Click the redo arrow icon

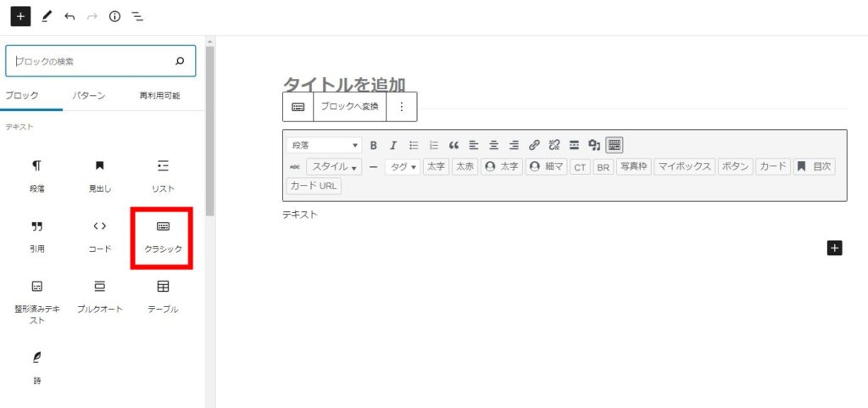92,17
